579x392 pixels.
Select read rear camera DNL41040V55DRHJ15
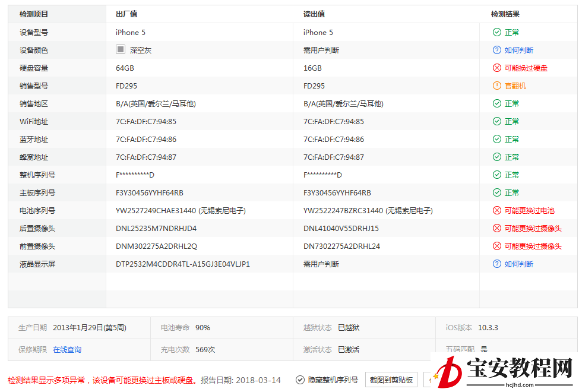click(x=341, y=228)
